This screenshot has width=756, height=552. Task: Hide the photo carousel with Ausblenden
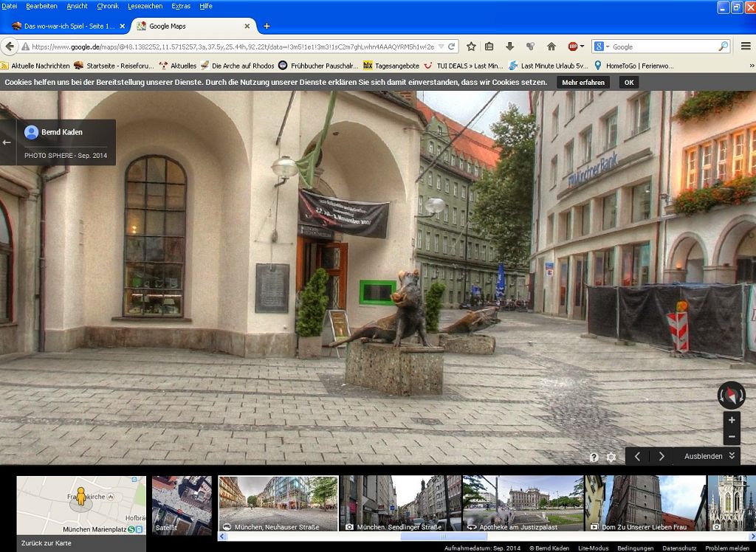(x=709, y=456)
